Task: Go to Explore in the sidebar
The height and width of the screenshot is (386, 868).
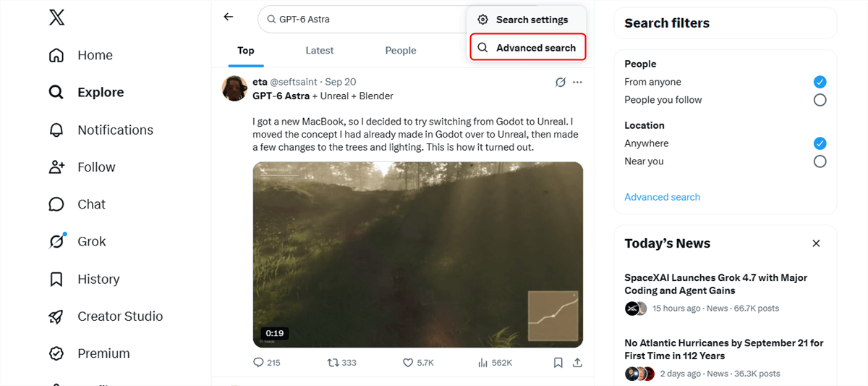Action: pos(86,92)
